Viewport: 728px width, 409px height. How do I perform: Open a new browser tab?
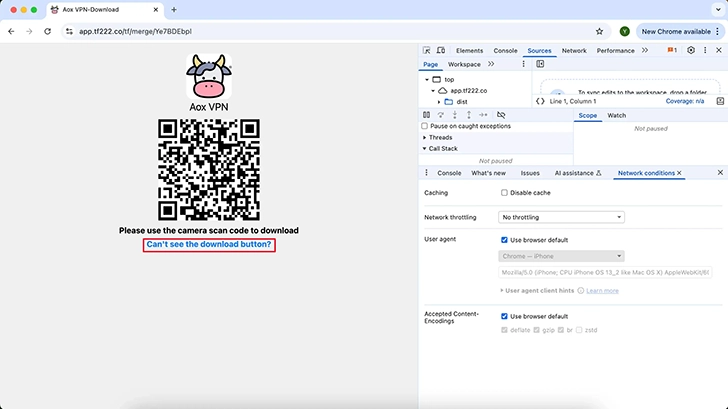tap(174, 9)
